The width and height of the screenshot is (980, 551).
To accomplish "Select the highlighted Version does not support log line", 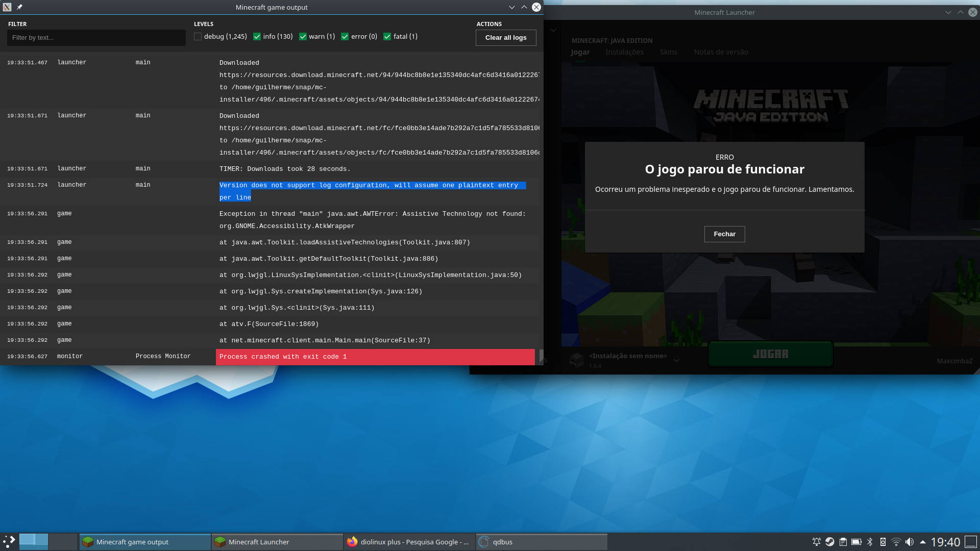I will coord(373,191).
